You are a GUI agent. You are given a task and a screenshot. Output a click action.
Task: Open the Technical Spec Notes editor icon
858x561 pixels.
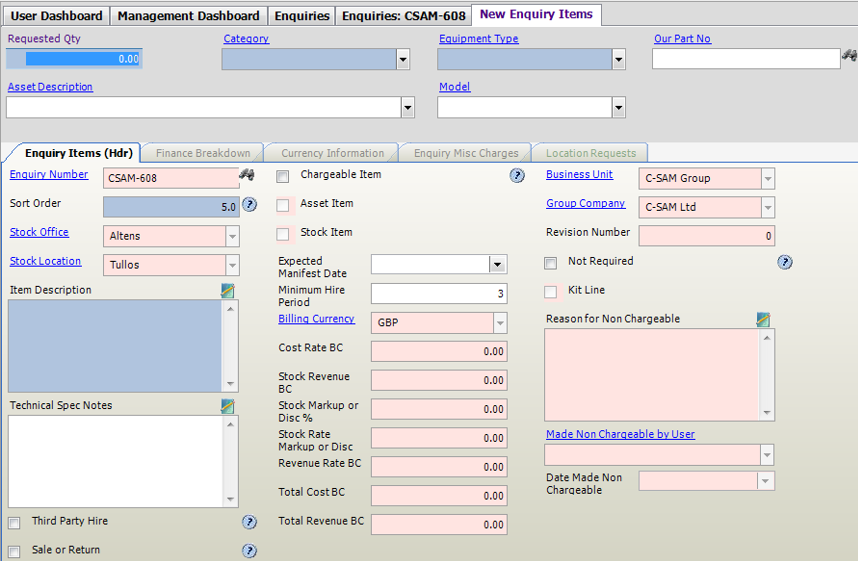(x=228, y=406)
